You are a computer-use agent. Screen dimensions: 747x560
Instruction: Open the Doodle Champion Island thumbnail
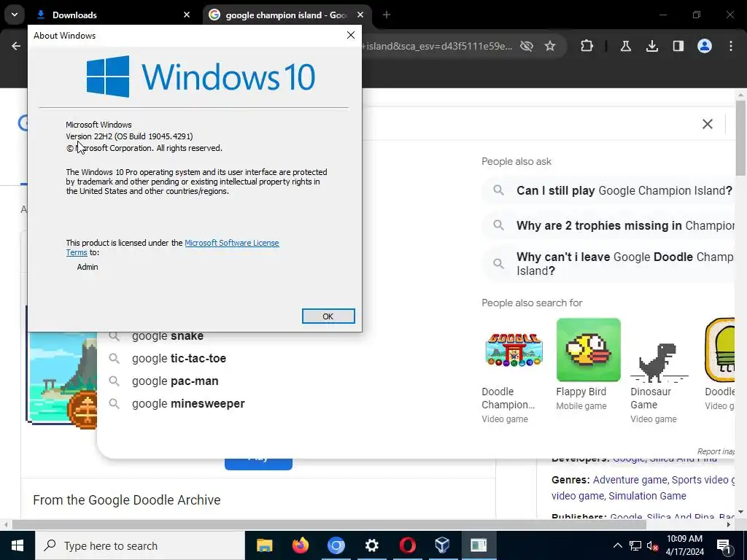[514, 350]
